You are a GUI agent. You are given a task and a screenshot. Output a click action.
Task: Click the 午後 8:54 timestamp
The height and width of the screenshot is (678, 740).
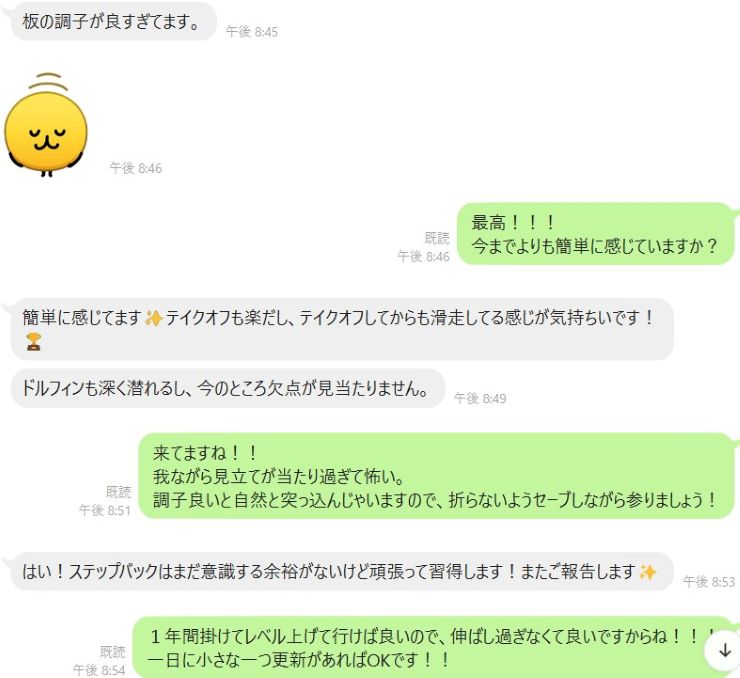99,670
